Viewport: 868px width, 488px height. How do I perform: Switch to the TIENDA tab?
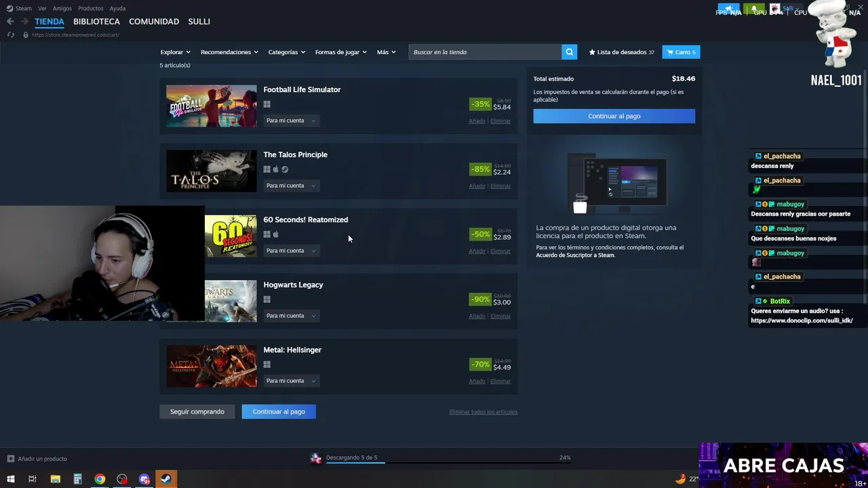pyautogui.click(x=50, y=22)
